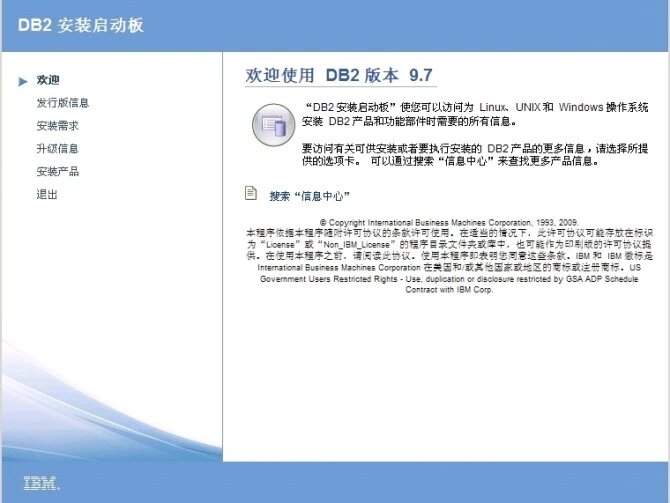Click the IBM logo in footer

pyautogui.click(x=41, y=483)
